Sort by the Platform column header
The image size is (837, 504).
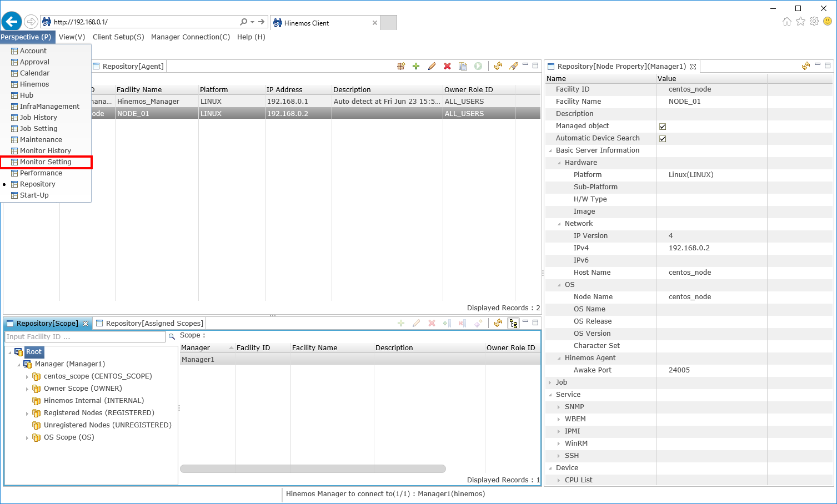click(232, 89)
